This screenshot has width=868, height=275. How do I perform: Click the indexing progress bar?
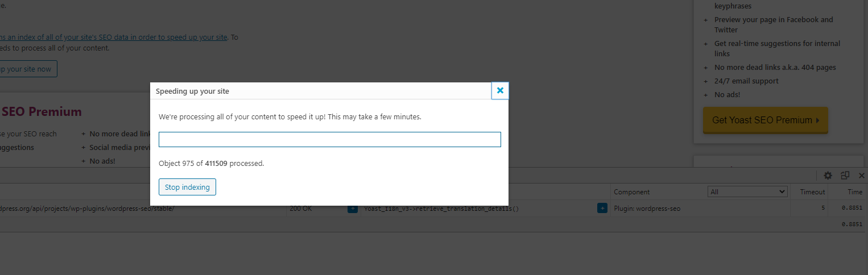point(330,139)
